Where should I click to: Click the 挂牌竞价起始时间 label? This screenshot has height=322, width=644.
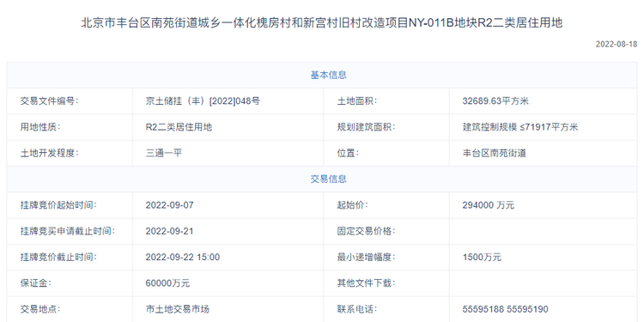(x=58, y=205)
